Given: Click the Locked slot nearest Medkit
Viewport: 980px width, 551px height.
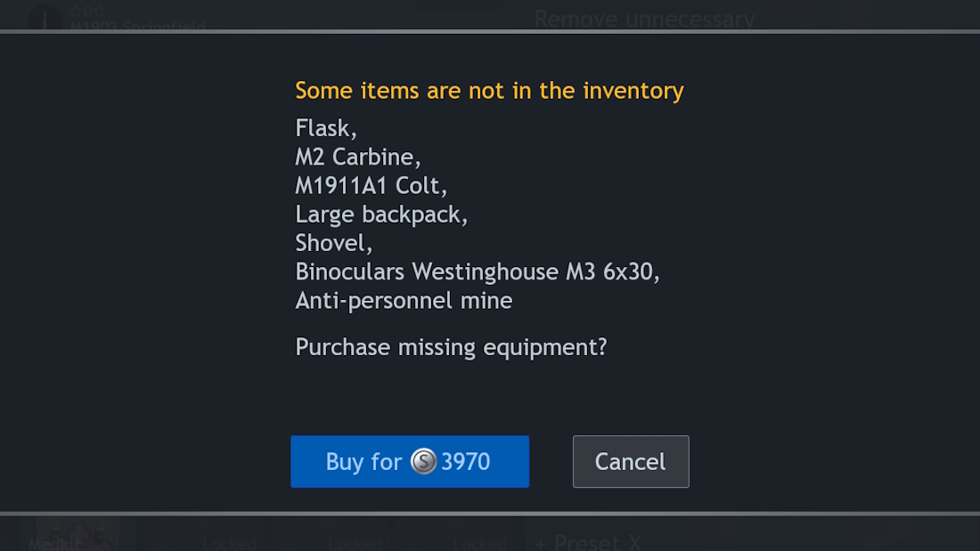Looking at the screenshot, I should click(229, 544).
